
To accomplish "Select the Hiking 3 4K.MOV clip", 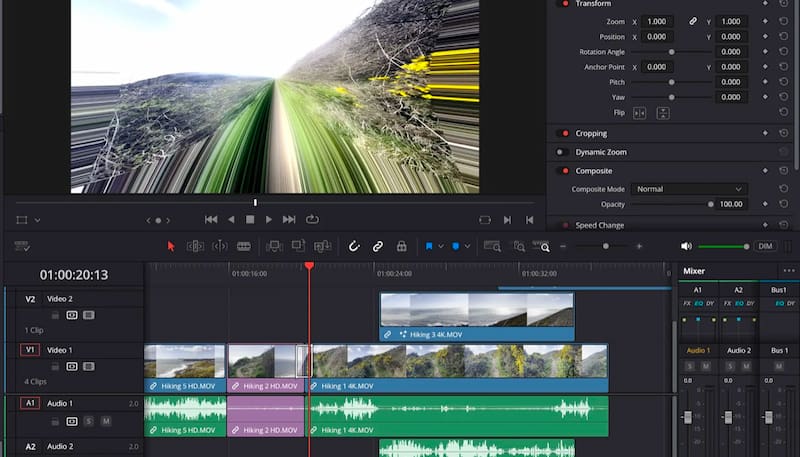I will [x=477, y=316].
